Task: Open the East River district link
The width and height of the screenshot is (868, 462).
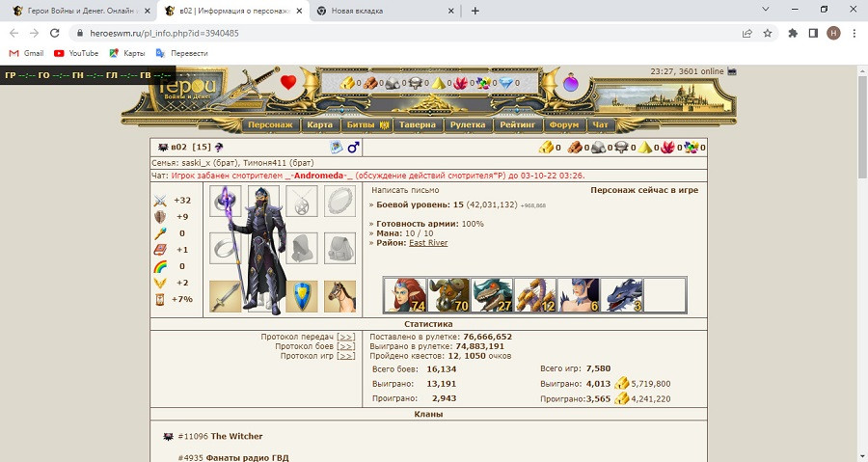Action: pos(428,243)
